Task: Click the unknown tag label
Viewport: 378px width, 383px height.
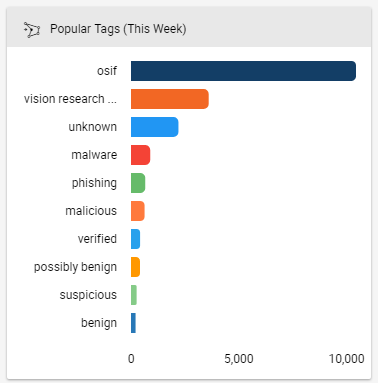Action: [x=93, y=127]
